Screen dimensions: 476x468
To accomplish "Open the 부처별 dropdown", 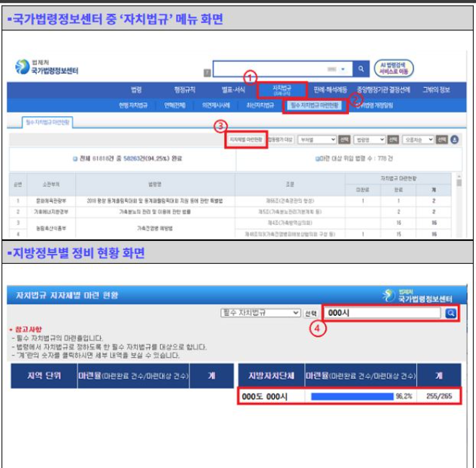I will pos(317,140).
